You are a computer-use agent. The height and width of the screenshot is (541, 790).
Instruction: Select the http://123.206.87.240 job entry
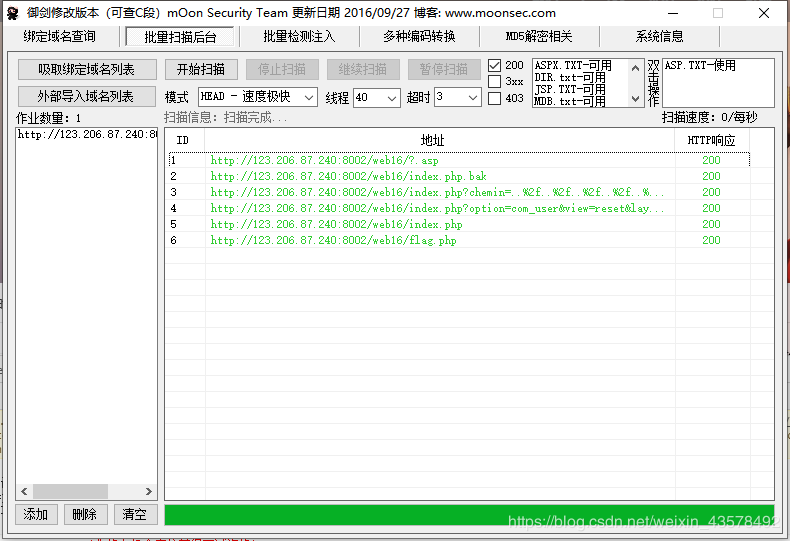pyautogui.click(x=87, y=134)
